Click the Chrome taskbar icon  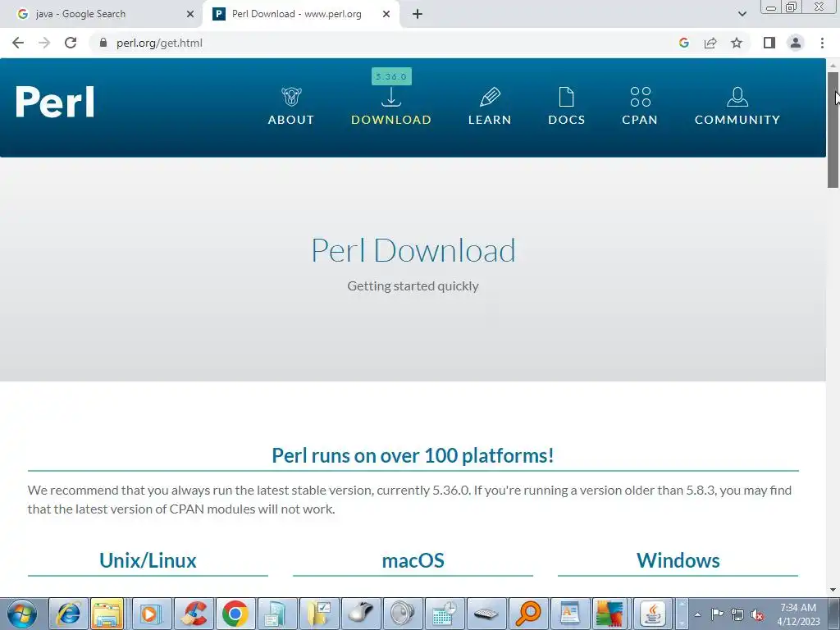(x=235, y=614)
